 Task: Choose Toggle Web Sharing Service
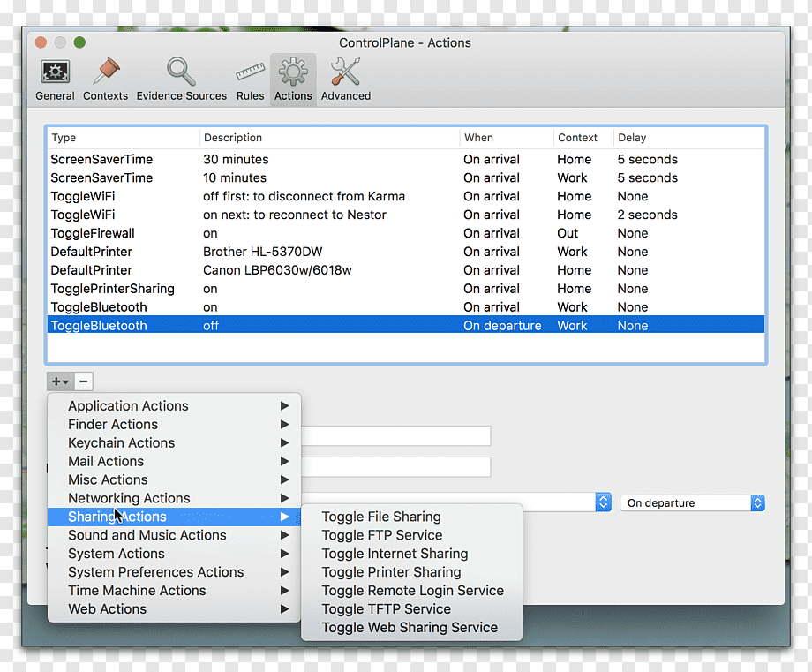pos(411,628)
